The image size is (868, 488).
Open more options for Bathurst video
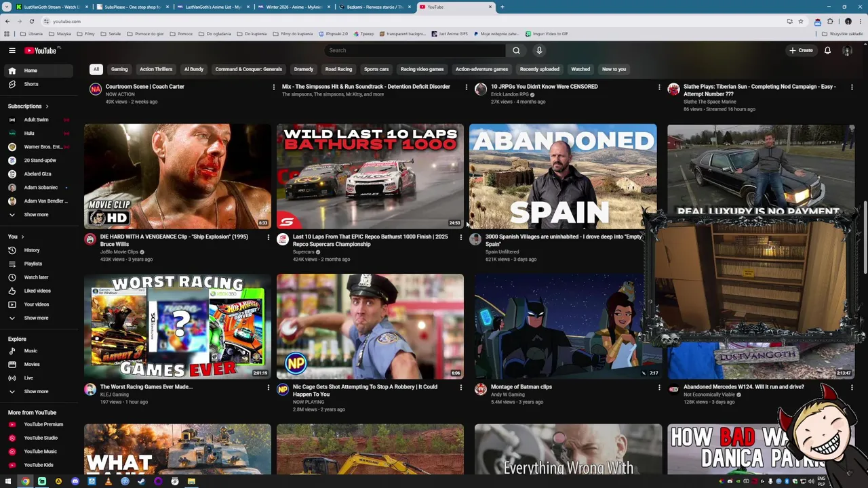[461, 237]
